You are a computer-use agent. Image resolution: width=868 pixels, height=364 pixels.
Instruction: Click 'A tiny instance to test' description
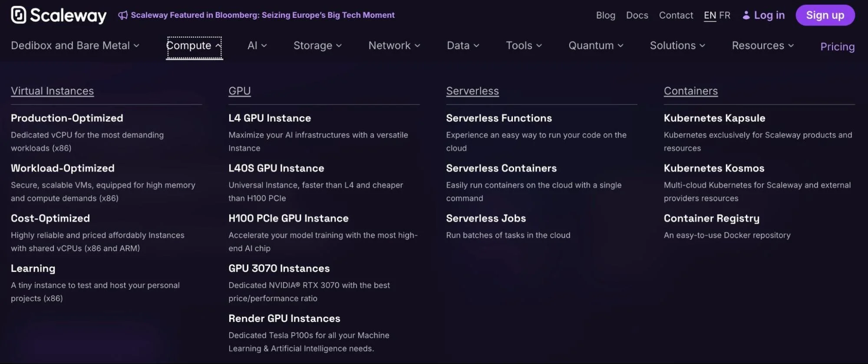(95, 292)
